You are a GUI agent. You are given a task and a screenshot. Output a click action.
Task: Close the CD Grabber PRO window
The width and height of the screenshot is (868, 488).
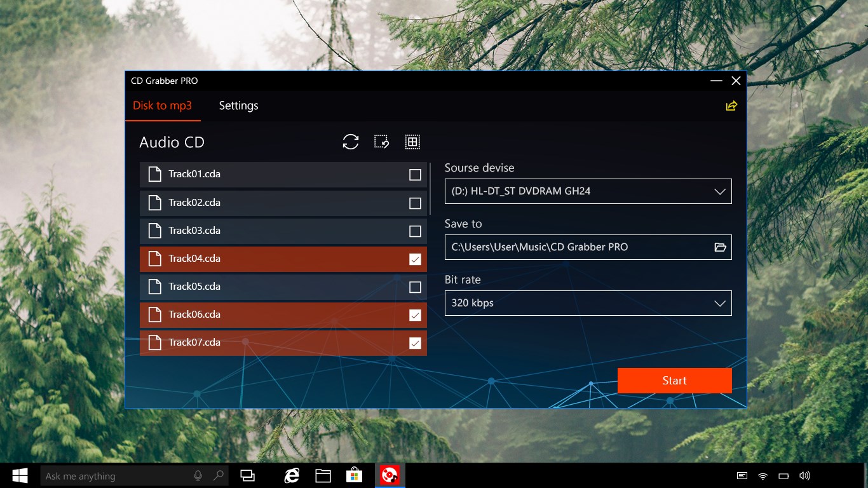(736, 81)
